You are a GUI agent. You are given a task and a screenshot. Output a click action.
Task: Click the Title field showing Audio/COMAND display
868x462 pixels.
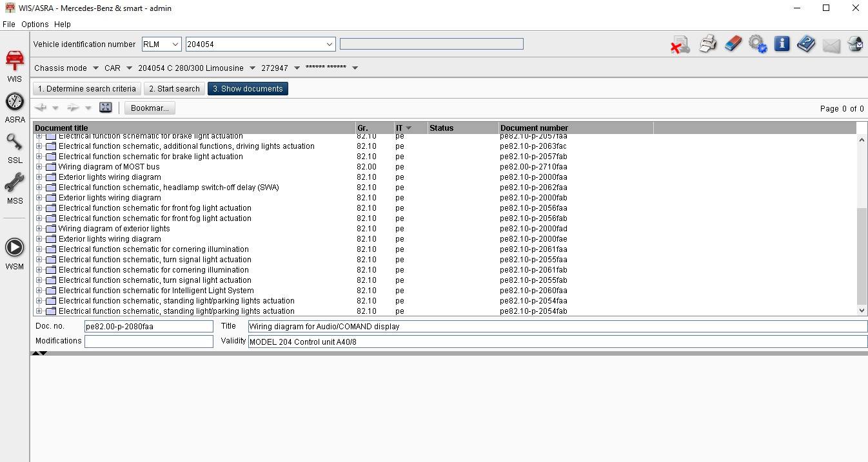558,327
